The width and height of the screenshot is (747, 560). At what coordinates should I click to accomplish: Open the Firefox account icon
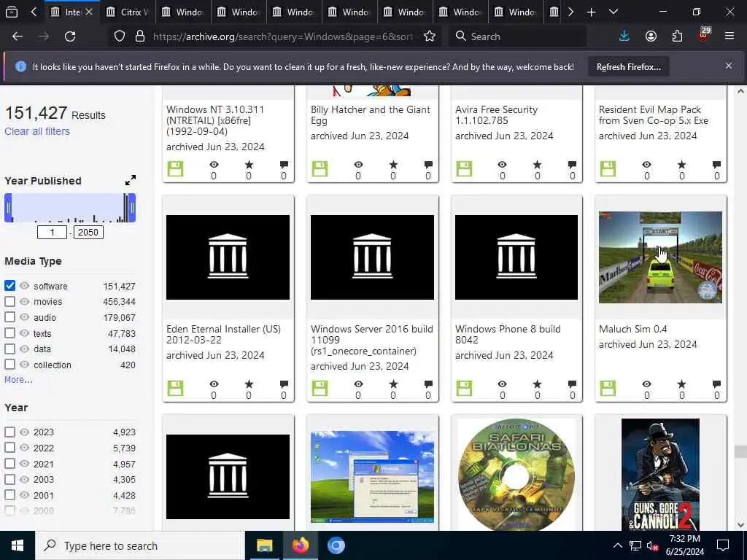pos(651,36)
